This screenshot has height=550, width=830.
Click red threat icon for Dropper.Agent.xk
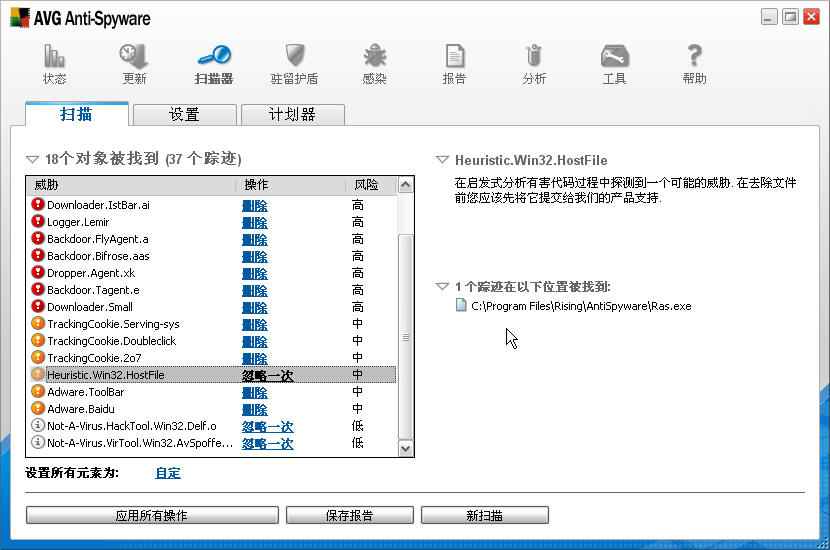(x=38, y=272)
